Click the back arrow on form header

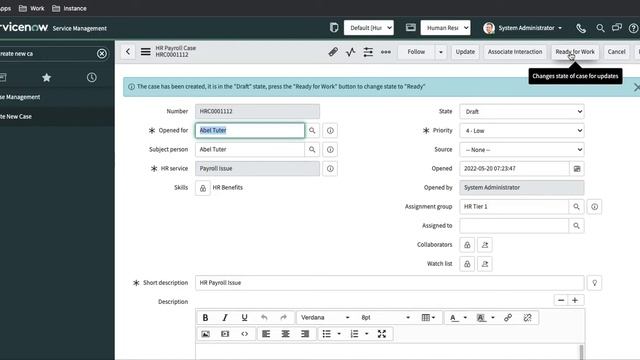(x=128, y=52)
